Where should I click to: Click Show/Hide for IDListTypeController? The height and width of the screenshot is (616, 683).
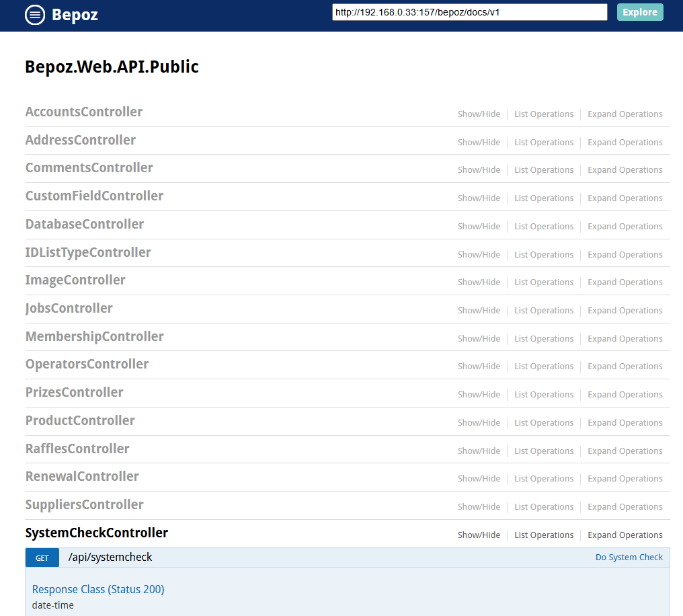pos(479,255)
